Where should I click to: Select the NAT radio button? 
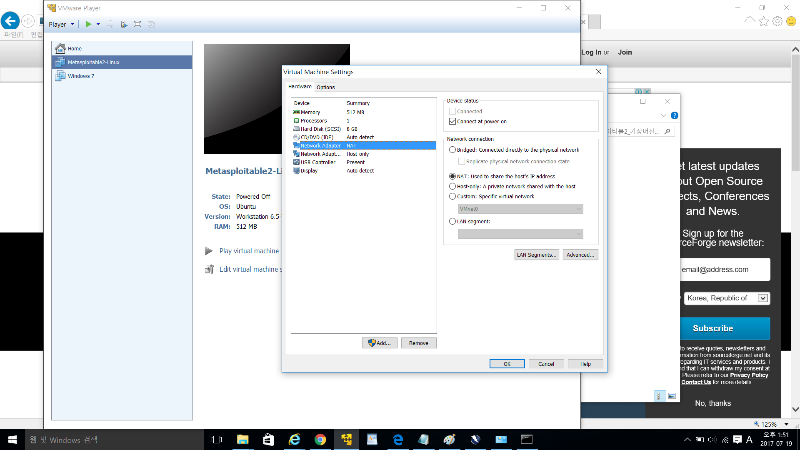coord(452,176)
